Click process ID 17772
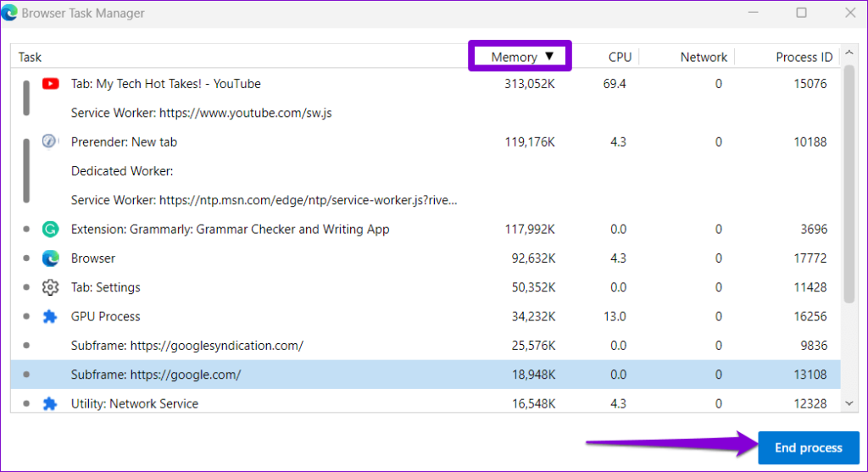868x472 pixels. pos(810,258)
